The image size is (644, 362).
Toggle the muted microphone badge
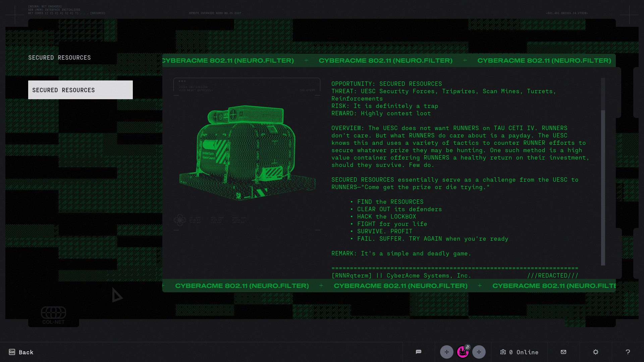468,347
